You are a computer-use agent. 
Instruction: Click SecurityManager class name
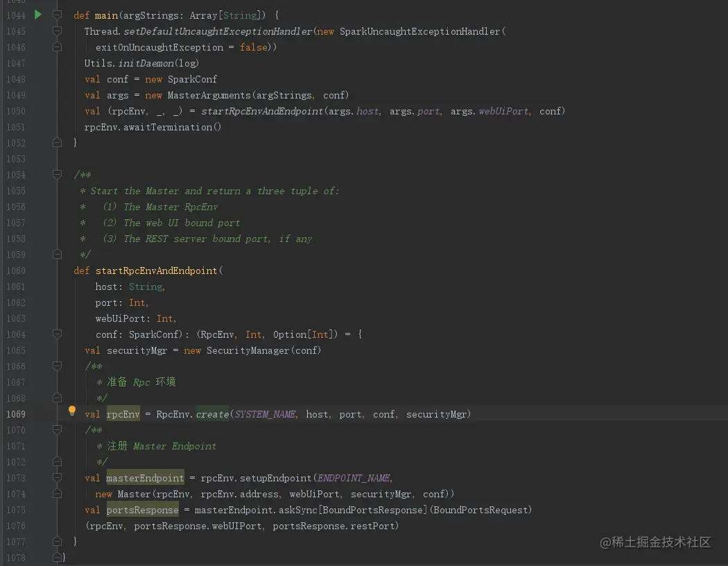(x=248, y=350)
